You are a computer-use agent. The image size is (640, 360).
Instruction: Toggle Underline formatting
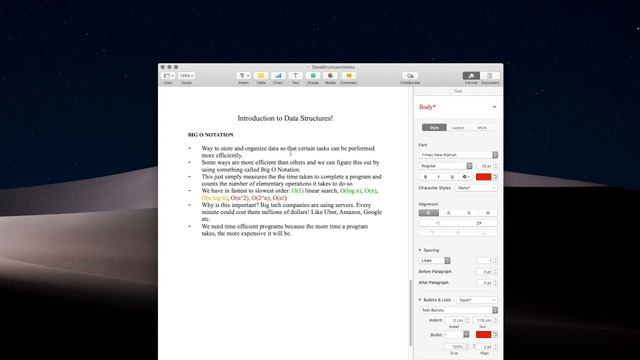(452, 177)
